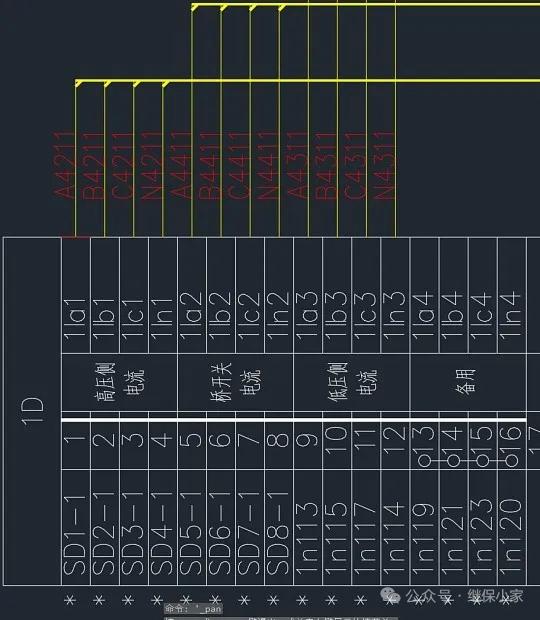Click the command line showing '_pan
The height and width of the screenshot is (620, 540).
(x=193, y=609)
